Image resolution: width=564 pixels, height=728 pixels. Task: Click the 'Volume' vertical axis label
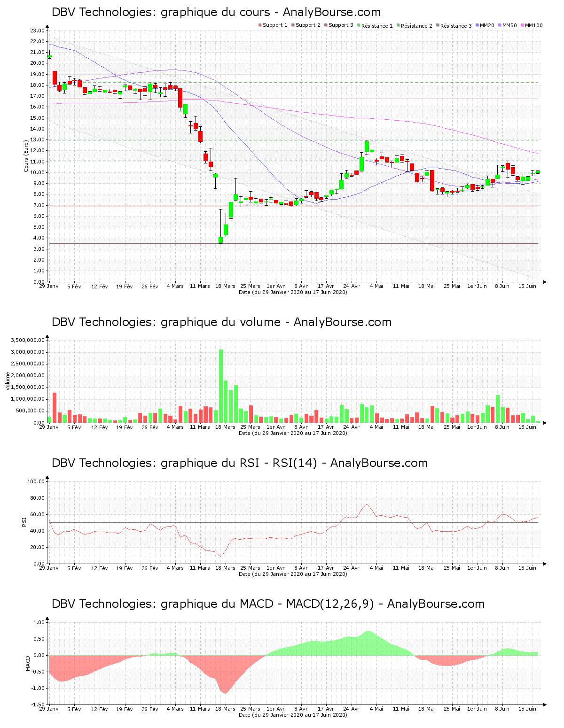pyautogui.click(x=8, y=381)
